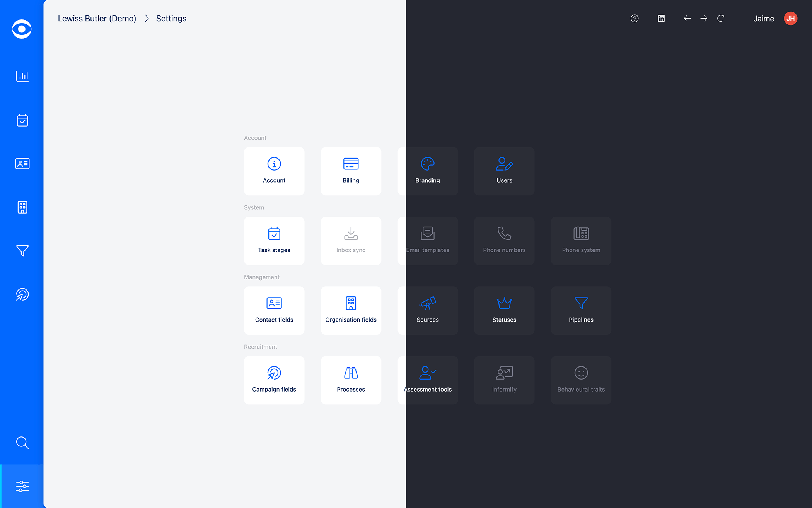812x508 pixels.
Task: Click the back arrow in the top bar
Action: coord(687,18)
